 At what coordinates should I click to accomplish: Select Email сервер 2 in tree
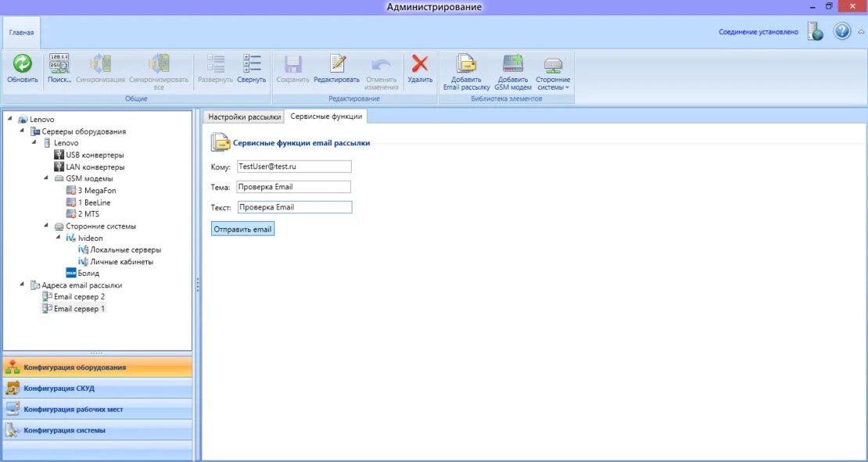pyautogui.click(x=79, y=297)
